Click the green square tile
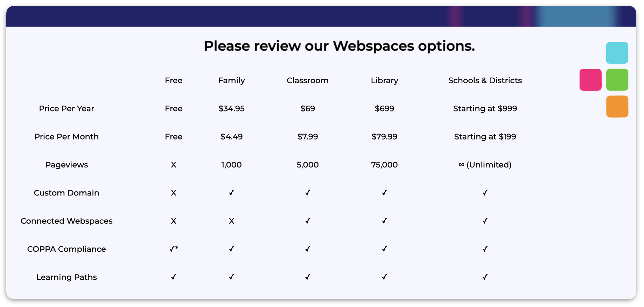This screenshot has height=307, width=644. [617, 80]
